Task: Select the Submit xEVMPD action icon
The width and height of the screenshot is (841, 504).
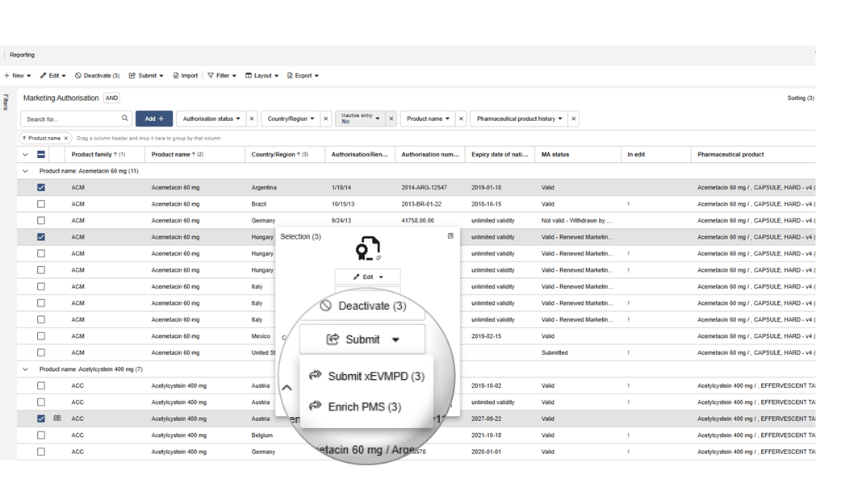Action: coord(315,375)
